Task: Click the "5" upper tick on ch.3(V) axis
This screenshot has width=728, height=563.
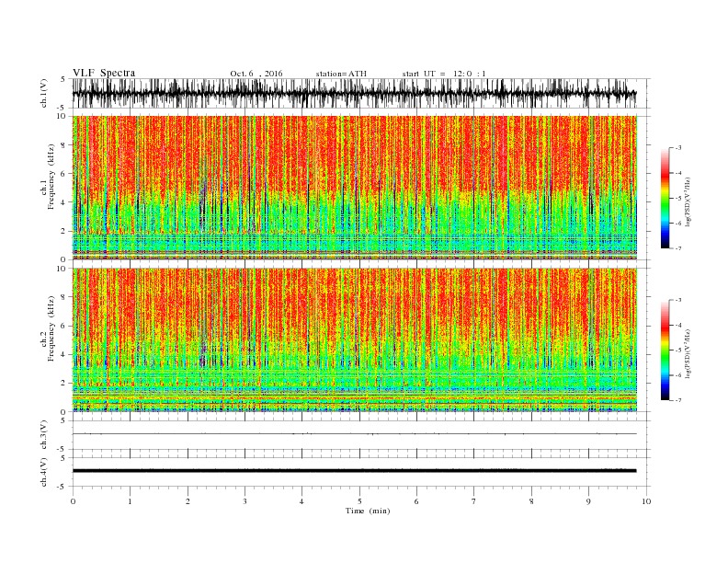Action: (x=63, y=420)
